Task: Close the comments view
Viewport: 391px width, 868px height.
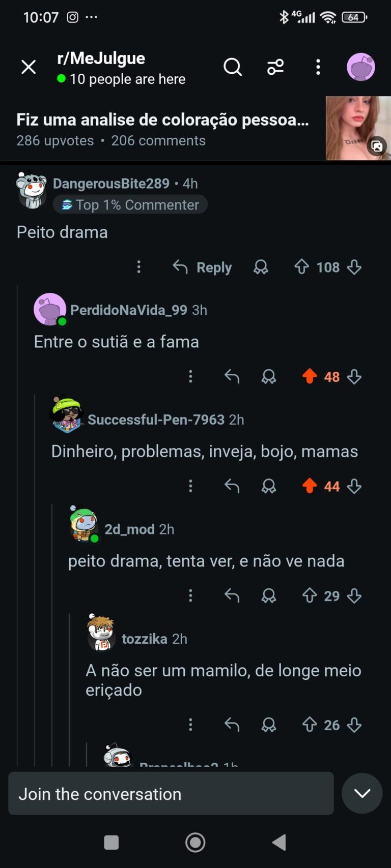Action: (x=29, y=67)
